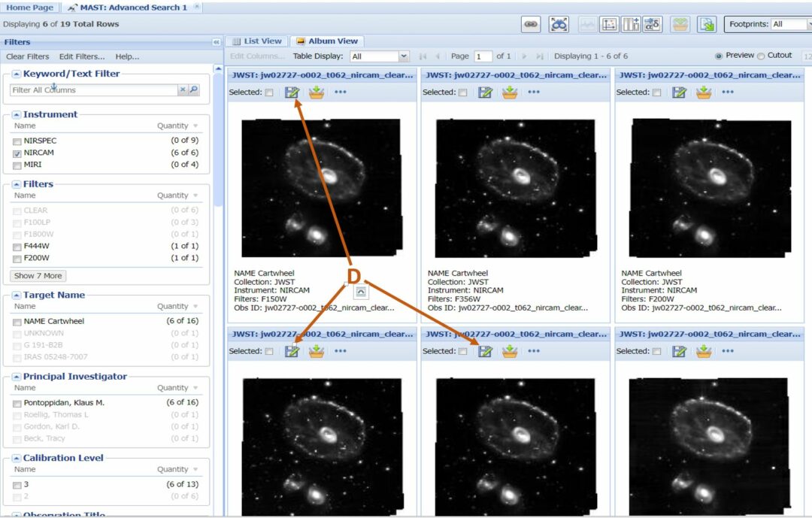Click the Filter All Columns text field
812x518 pixels.
(93, 90)
